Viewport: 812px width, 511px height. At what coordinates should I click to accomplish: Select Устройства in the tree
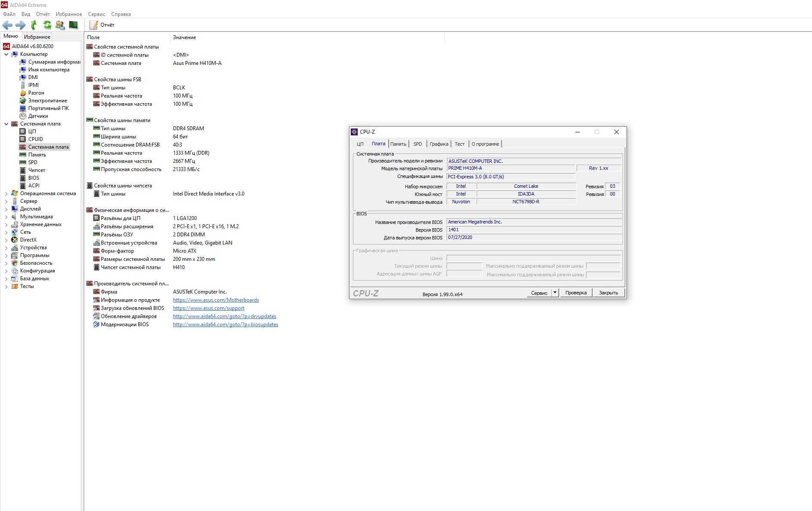[33, 248]
